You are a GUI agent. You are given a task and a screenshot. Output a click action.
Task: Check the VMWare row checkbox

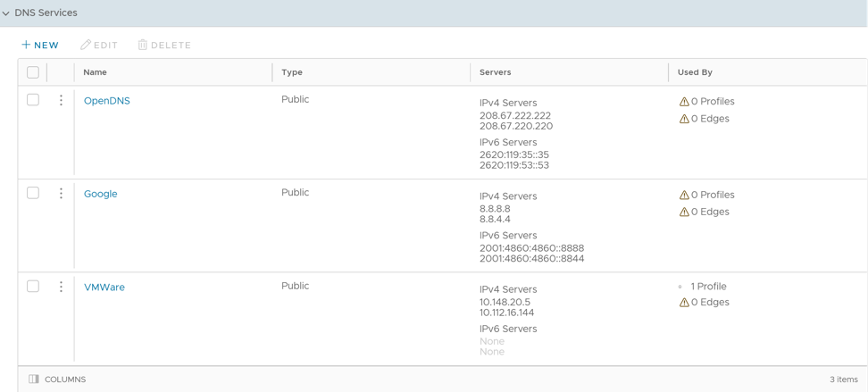(x=33, y=287)
